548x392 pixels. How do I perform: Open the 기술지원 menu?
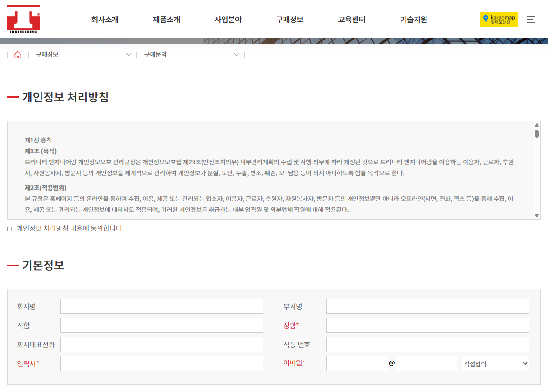pos(414,20)
